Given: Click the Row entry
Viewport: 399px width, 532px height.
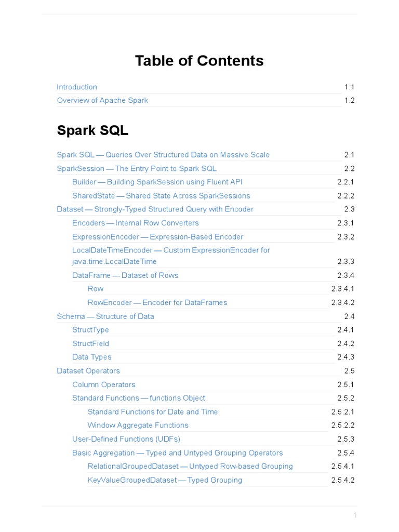Looking at the screenshot, I should 96,289.
